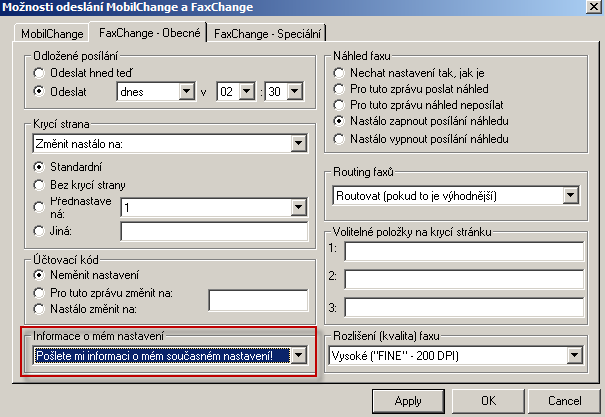
Task: Select 'Pro tuto zprávu změnit na:' option
Action: [39, 293]
